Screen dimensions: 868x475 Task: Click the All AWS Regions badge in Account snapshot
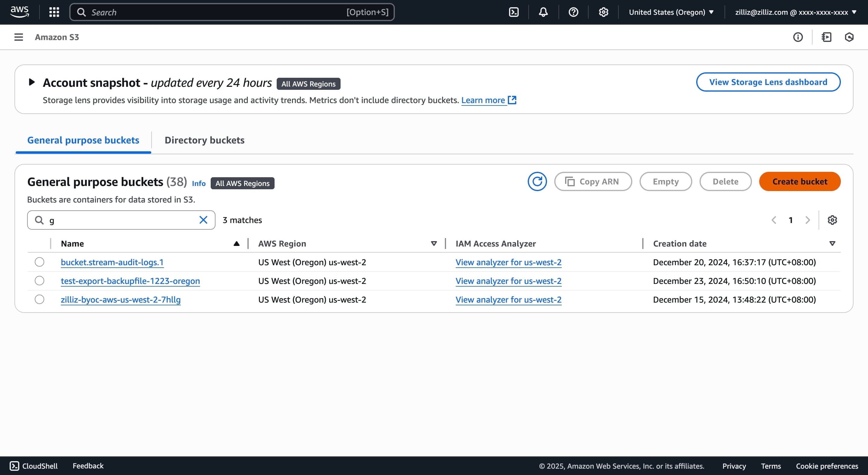tap(309, 84)
